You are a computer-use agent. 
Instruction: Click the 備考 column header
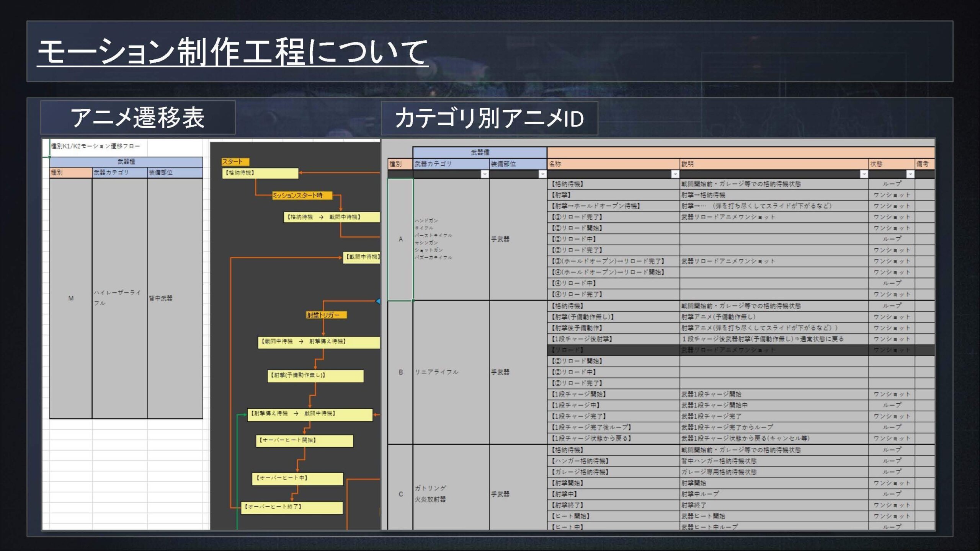point(924,164)
